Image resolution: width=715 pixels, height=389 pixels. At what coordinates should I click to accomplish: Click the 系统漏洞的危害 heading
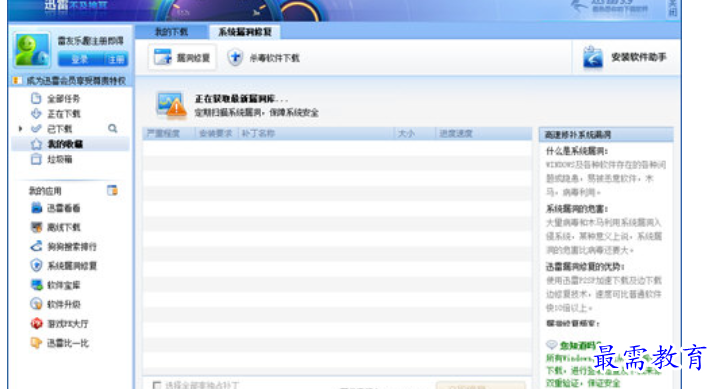point(577,209)
